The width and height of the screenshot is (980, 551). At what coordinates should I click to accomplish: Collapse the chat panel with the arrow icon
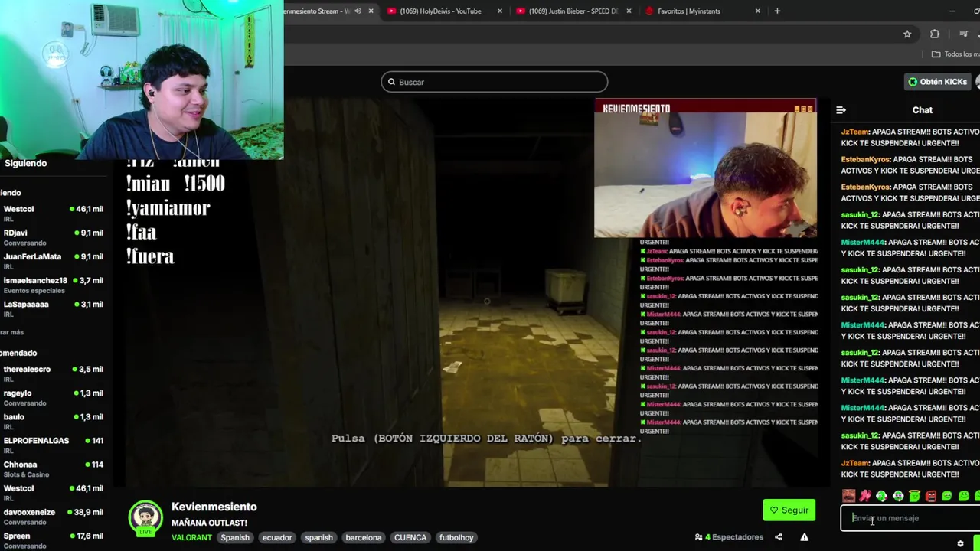point(841,110)
